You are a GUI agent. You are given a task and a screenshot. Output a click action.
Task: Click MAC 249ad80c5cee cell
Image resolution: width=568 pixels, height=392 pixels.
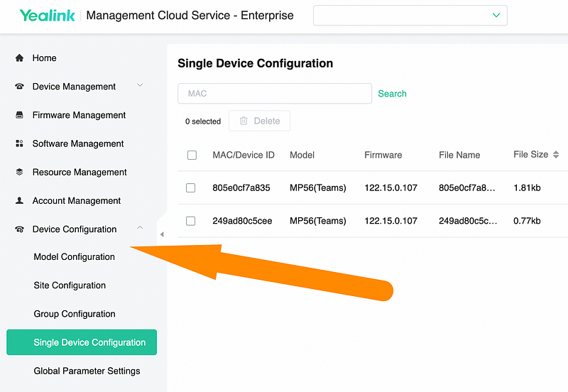tap(242, 221)
